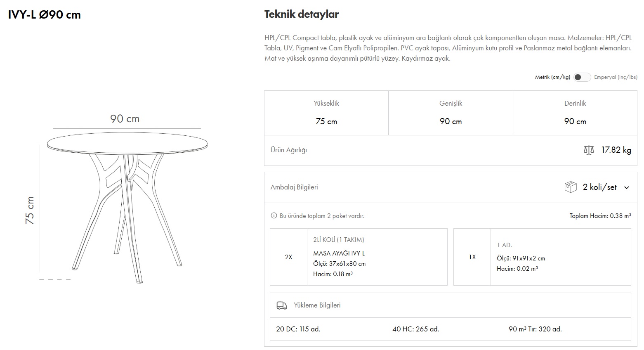The width and height of the screenshot is (644, 350).
Task: Click the Yükseklik 75 cm cell
Action: click(x=326, y=113)
